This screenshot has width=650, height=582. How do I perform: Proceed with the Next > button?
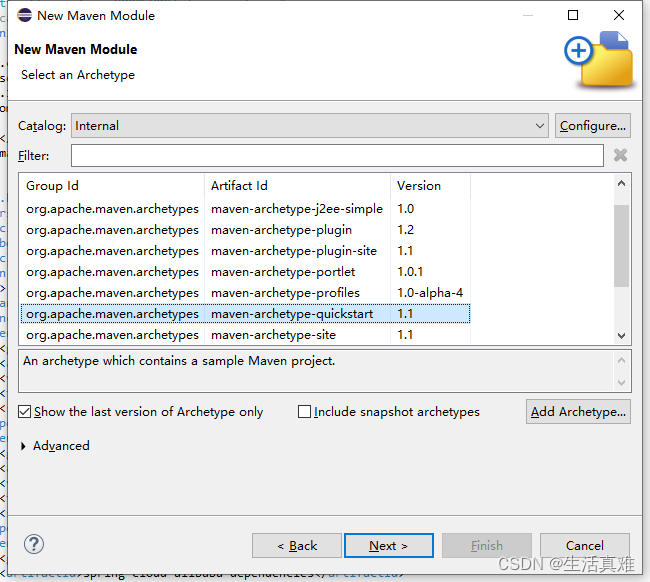coord(388,546)
